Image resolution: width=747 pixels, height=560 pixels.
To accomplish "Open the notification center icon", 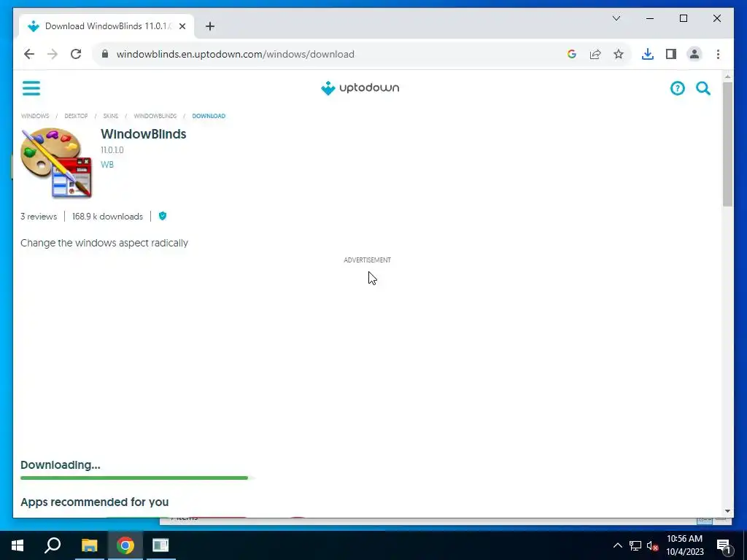I will coord(724,546).
